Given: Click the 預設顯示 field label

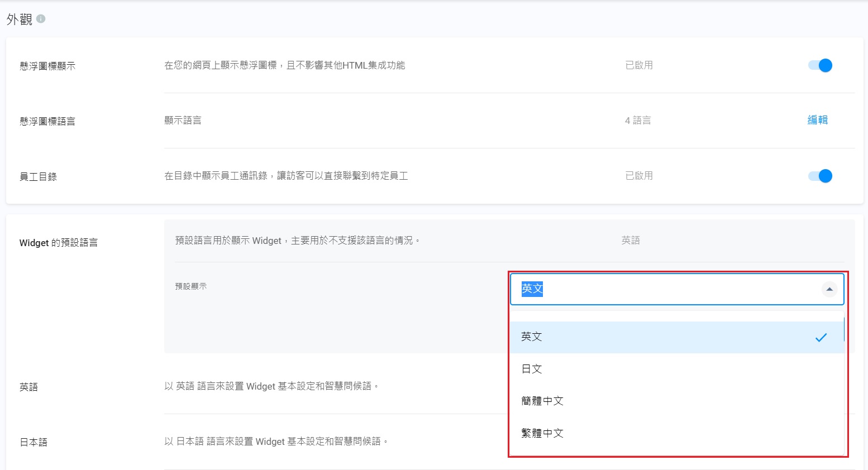Looking at the screenshot, I should point(191,286).
